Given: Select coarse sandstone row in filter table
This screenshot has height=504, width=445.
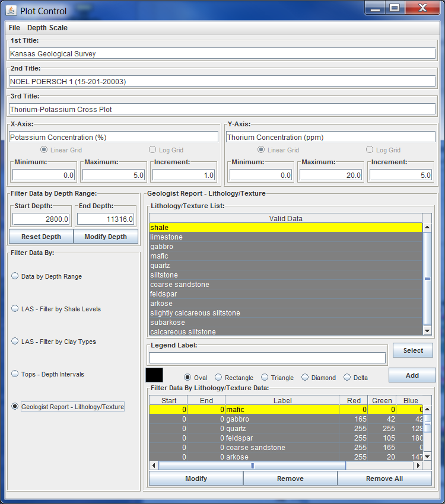Looking at the screenshot, I should point(286,448).
